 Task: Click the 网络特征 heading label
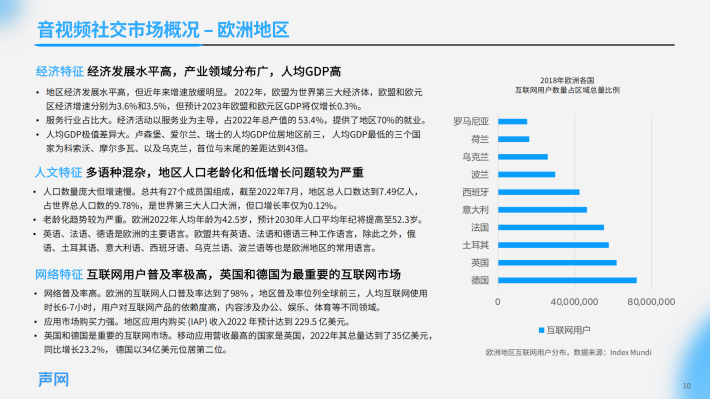pos(59,274)
